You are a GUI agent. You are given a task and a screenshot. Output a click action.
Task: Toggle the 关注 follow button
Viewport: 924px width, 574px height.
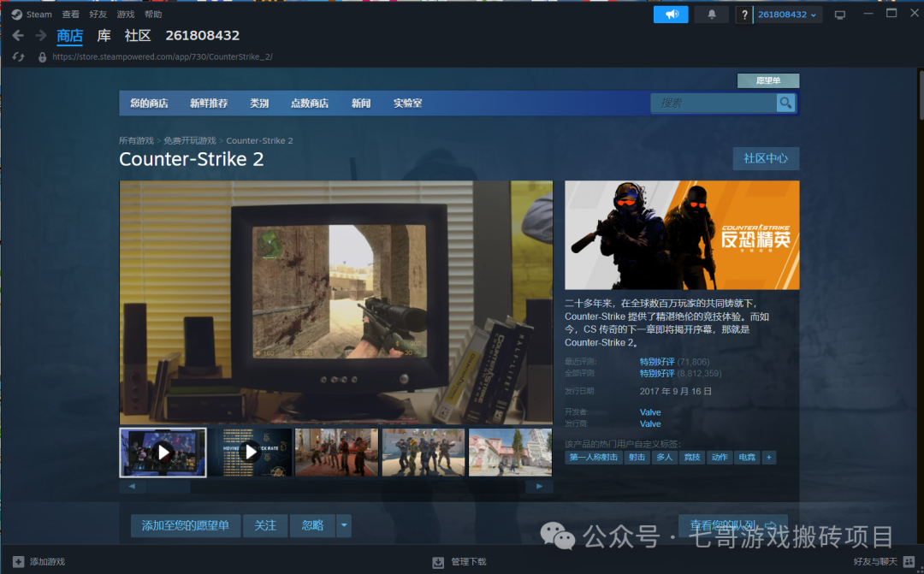(265, 526)
